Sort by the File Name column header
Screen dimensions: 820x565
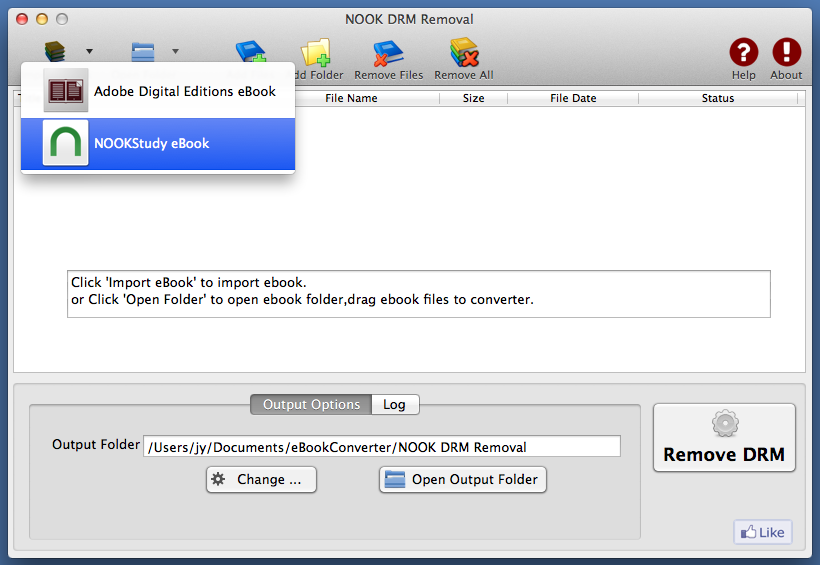351,98
